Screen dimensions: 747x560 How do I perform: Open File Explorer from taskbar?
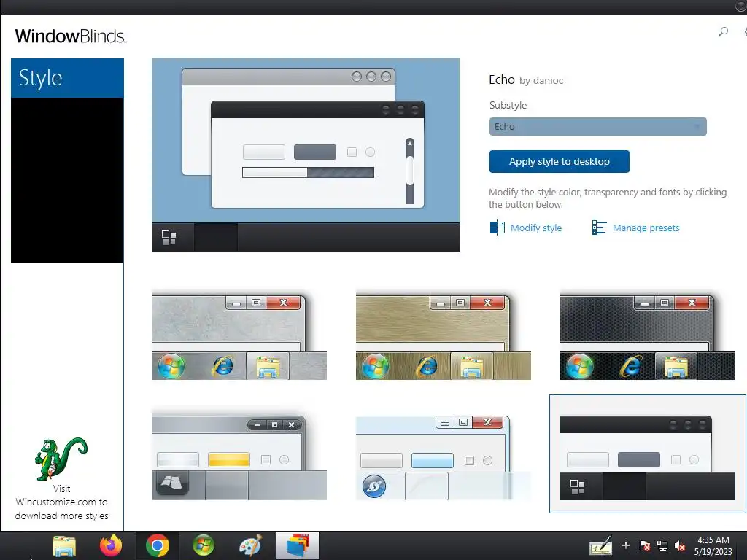pos(64,545)
